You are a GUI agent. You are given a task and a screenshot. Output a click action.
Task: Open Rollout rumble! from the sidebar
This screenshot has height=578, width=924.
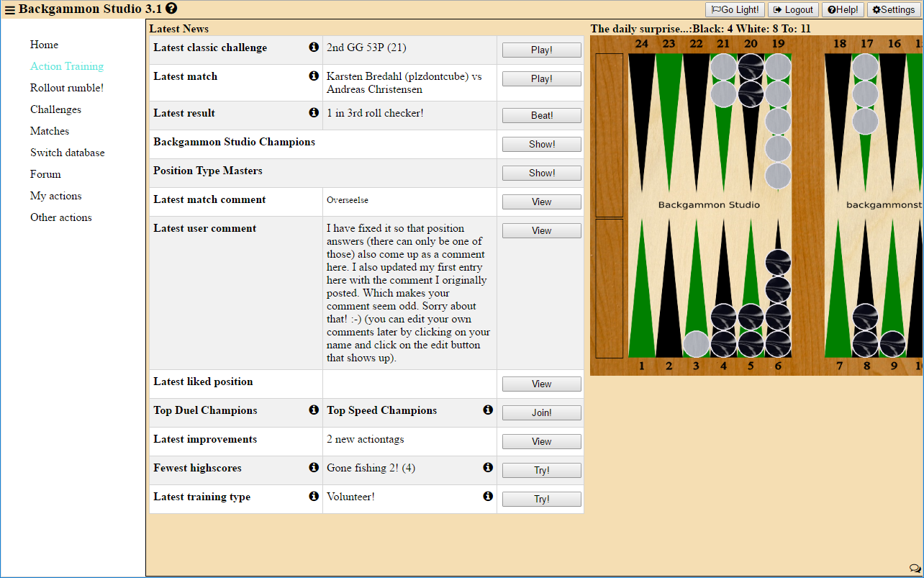[x=67, y=88]
